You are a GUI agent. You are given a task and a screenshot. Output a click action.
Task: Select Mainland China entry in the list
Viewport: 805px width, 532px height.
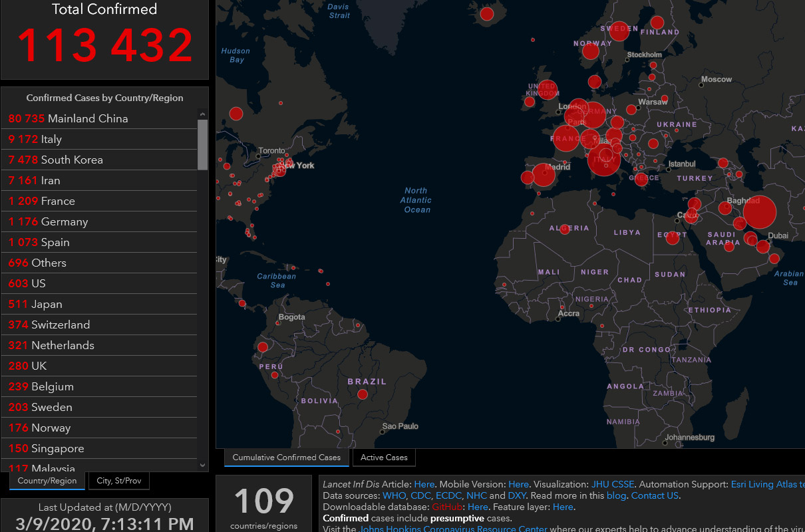[x=99, y=118]
